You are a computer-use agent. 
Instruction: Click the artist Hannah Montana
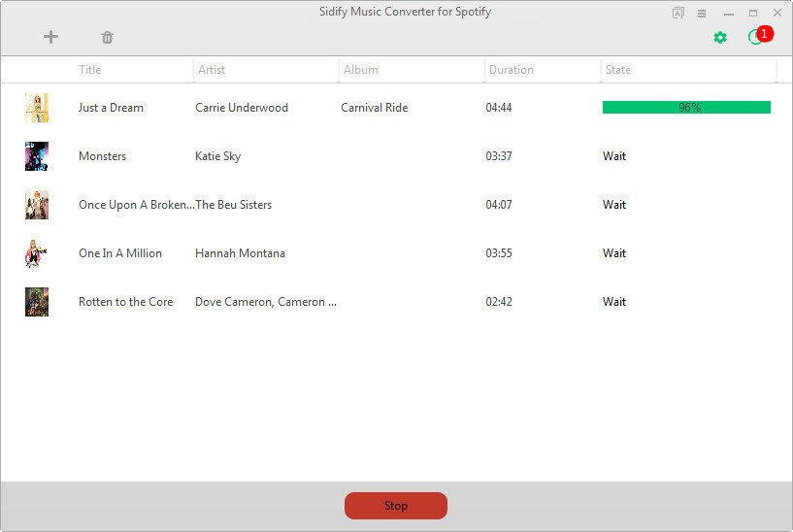point(240,253)
